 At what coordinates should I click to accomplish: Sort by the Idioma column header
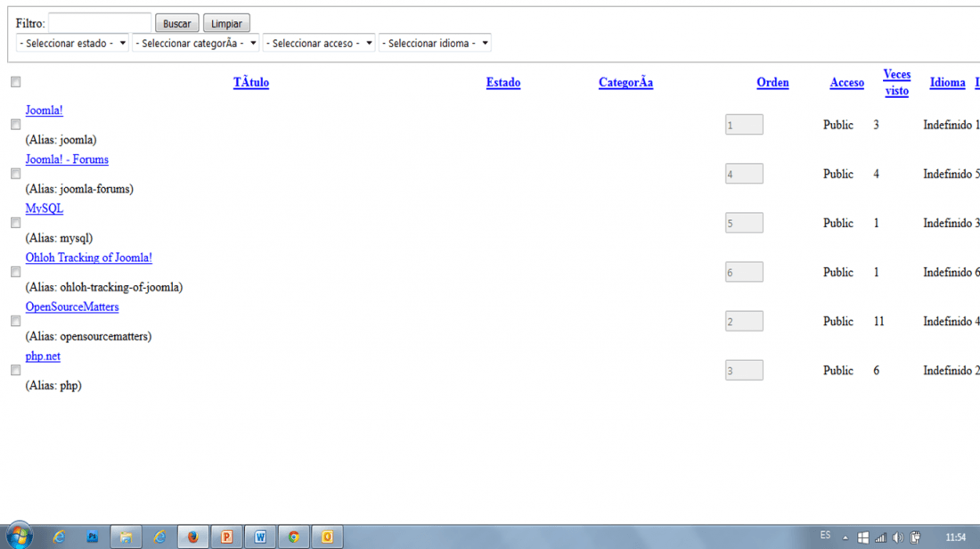click(948, 83)
